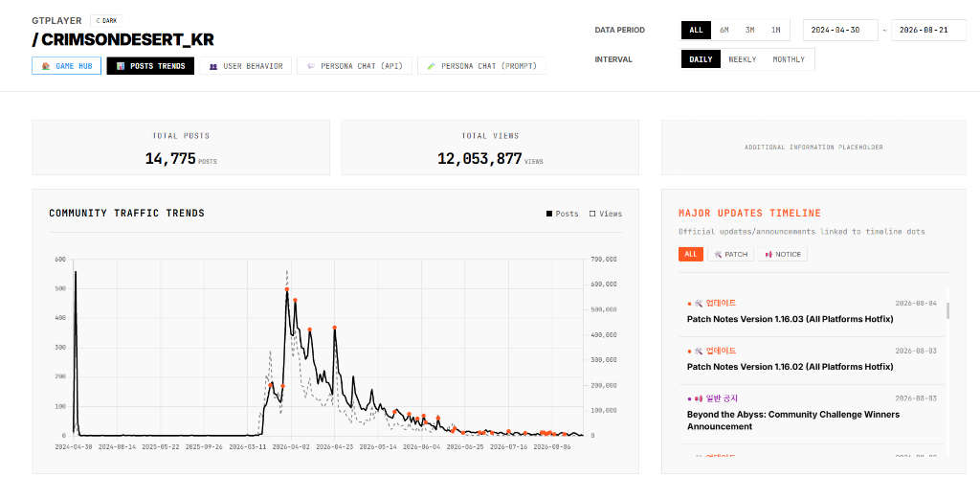Toggle the Posts legend series
This screenshot has width=980, height=477.
point(563,214)
